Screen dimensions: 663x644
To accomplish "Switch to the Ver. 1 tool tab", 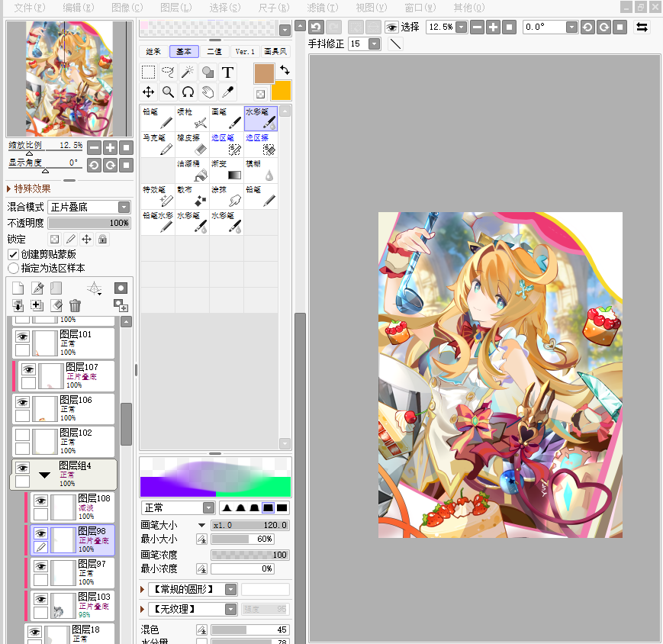I will click(x=245, y=52).
